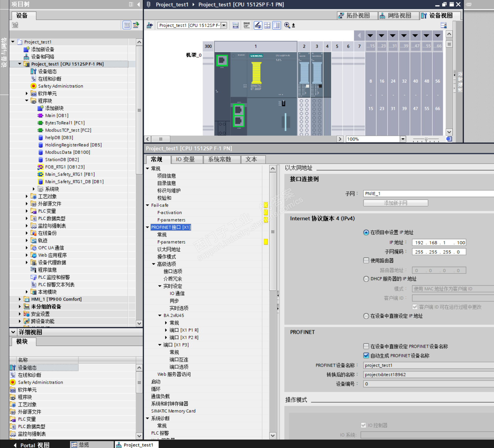Click the 添加新设备 star icon
Image resolution: width=494 pixels, height=448 pixels.
click(27, 49)
